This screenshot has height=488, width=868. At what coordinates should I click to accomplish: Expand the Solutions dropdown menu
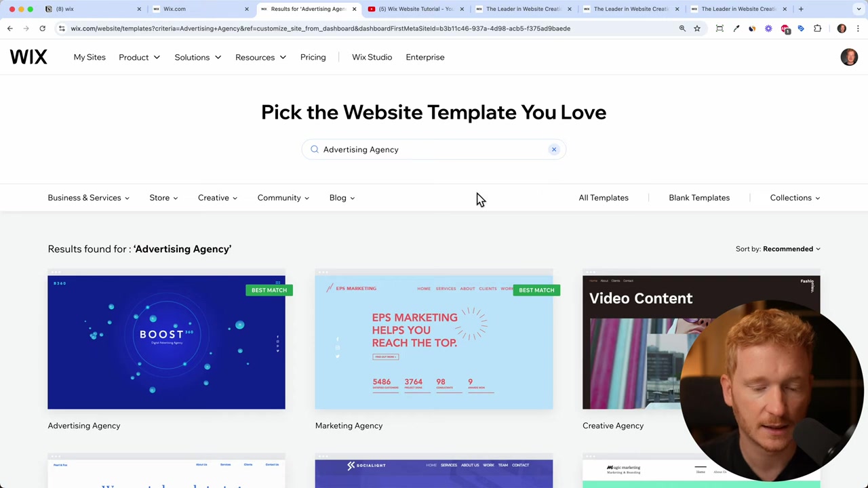click(x=197, y=57)
